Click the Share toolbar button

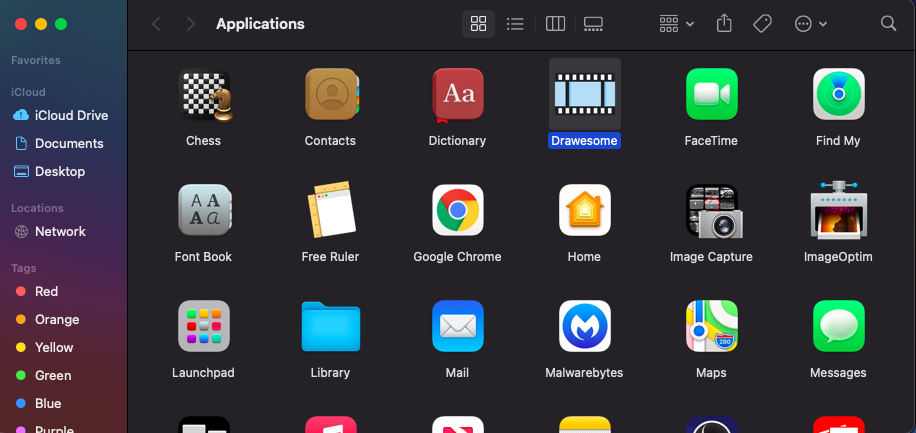coord(724,24)
